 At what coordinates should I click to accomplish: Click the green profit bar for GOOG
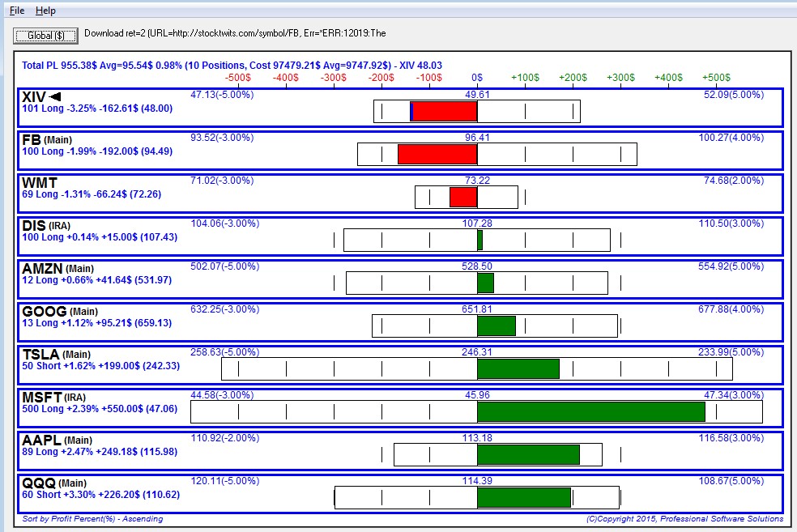(497, 326)
